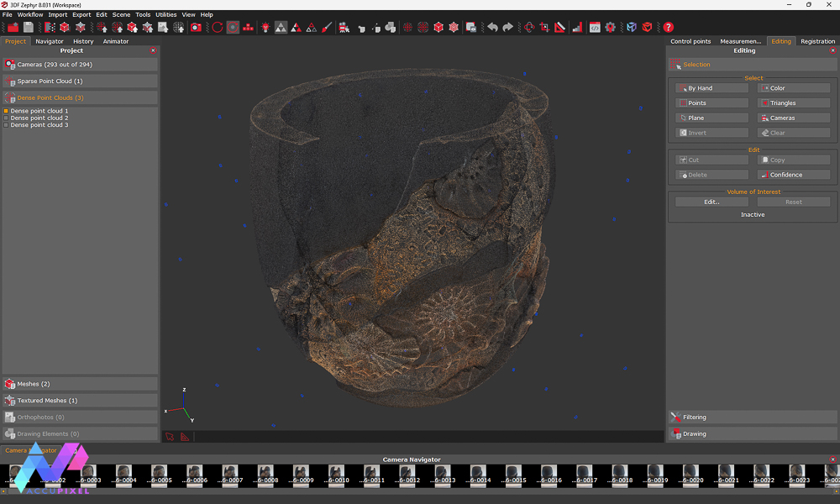Open Zephyr help via the question mark icon
The image size is (840, 504).
669,28
